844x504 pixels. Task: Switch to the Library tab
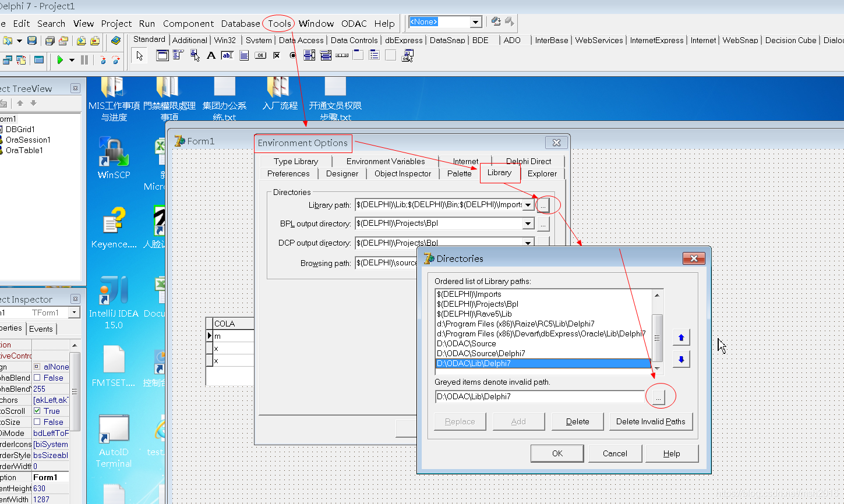click(x=499, y=173)
